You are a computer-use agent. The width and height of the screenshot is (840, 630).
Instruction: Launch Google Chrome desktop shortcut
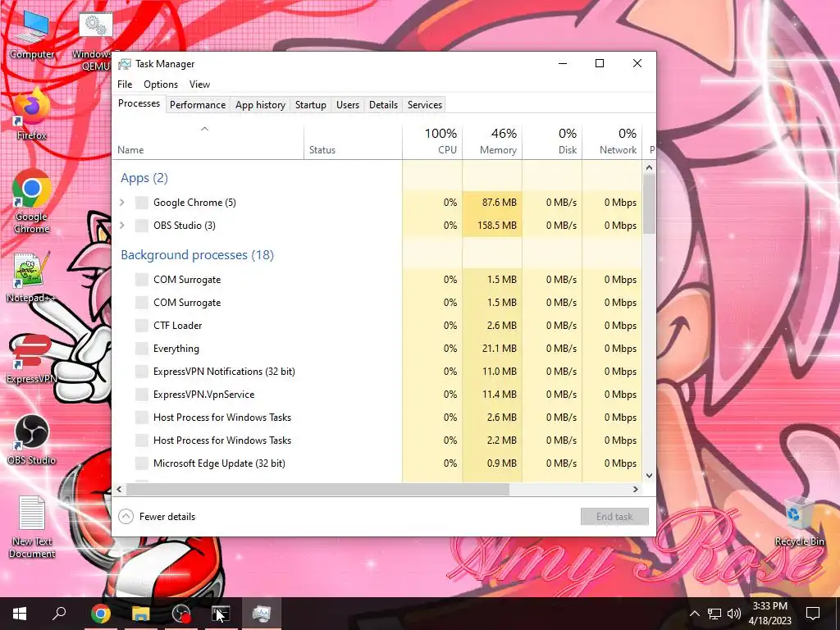pos(32,201)
